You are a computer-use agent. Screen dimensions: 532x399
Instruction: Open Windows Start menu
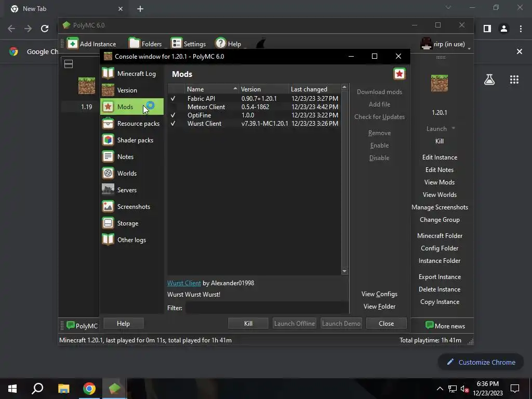12,389
